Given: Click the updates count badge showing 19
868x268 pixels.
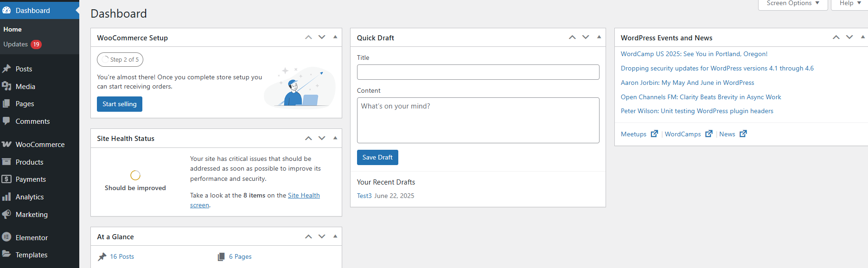Looking at the screenshot, I should point(36,45).
